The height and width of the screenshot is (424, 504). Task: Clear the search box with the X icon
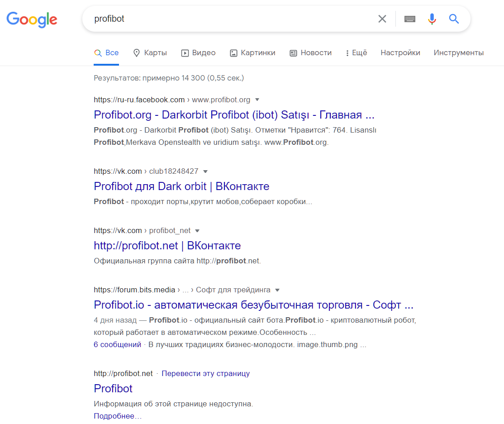pyautogui.click(x=382, y=19)
